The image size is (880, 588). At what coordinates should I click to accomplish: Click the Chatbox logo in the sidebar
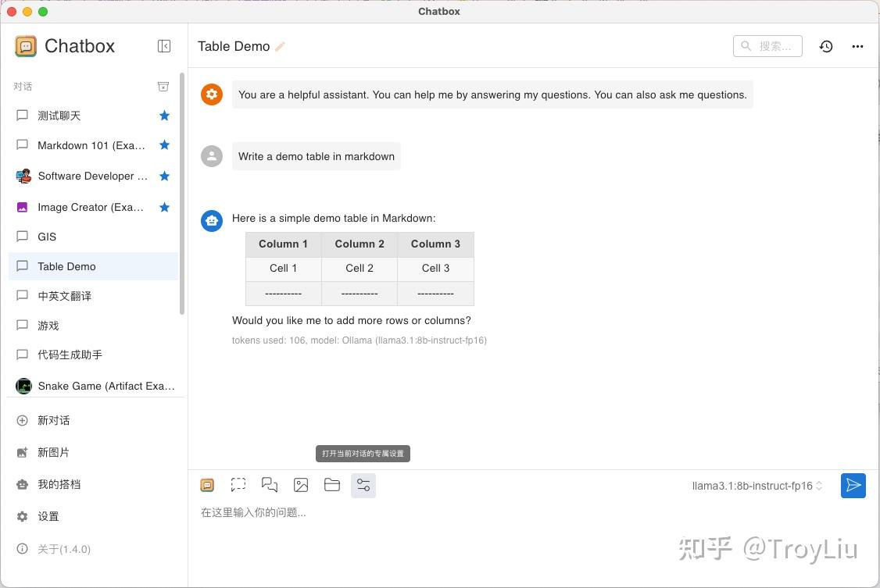[26, 46]
